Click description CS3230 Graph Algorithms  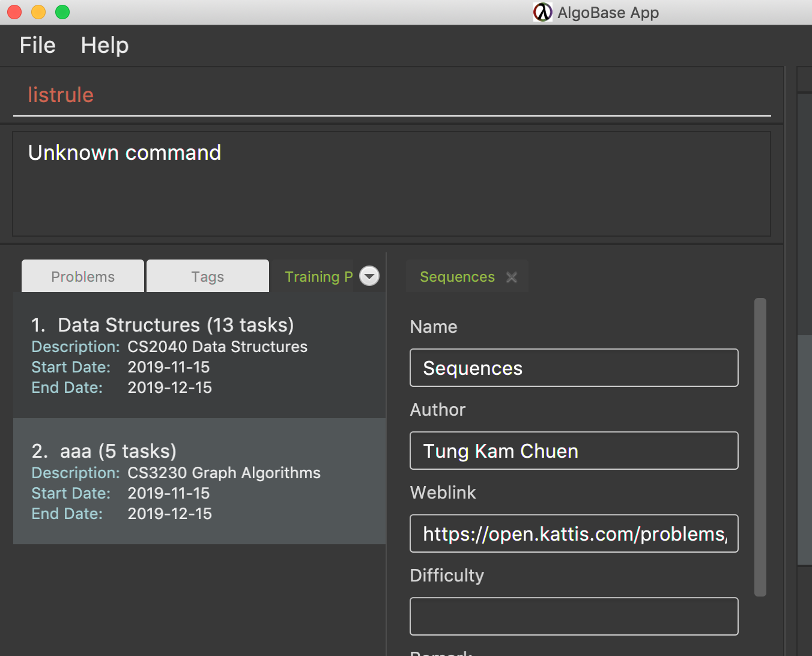(x=224, y=473)
